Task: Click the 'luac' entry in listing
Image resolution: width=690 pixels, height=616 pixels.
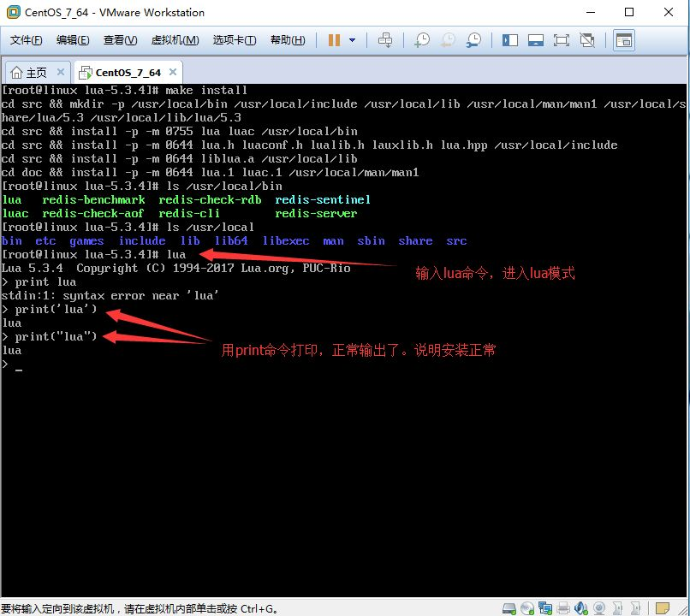Action: click(x=15, y=213)
